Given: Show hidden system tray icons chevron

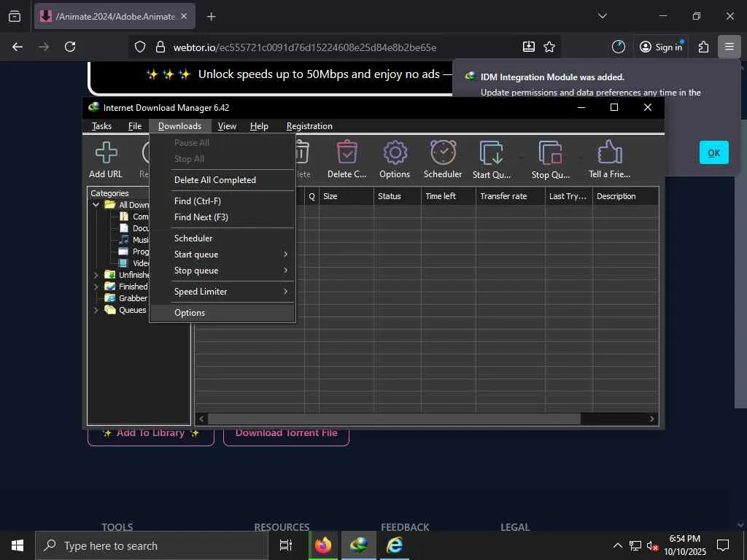Looking at the screenshot, I should pos(617,545).
